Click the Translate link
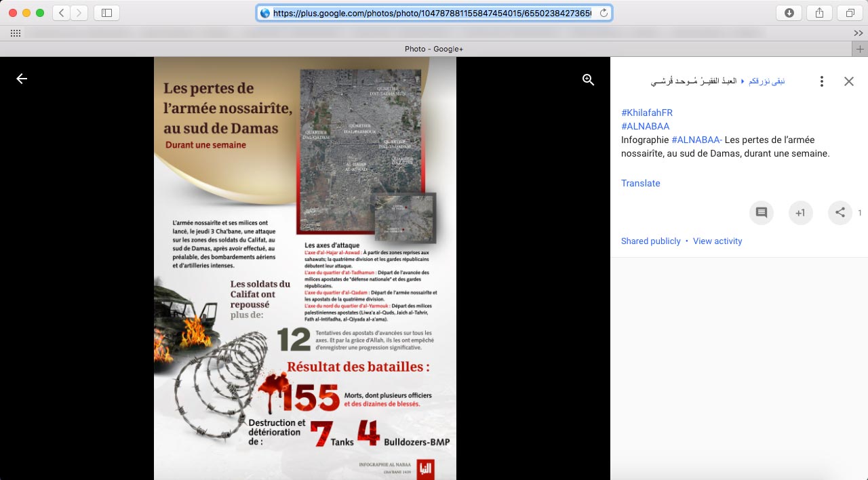 (640, 183)
